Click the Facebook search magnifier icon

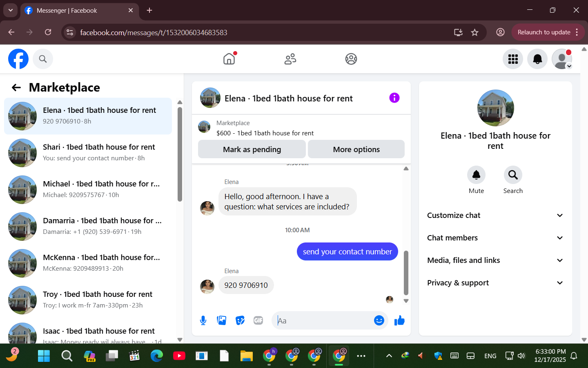43,59
